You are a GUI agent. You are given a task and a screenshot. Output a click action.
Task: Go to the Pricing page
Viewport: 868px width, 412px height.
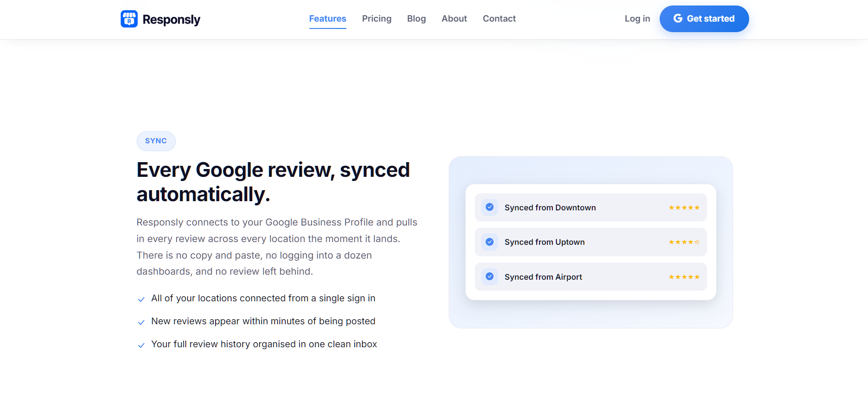click(377, 19)
